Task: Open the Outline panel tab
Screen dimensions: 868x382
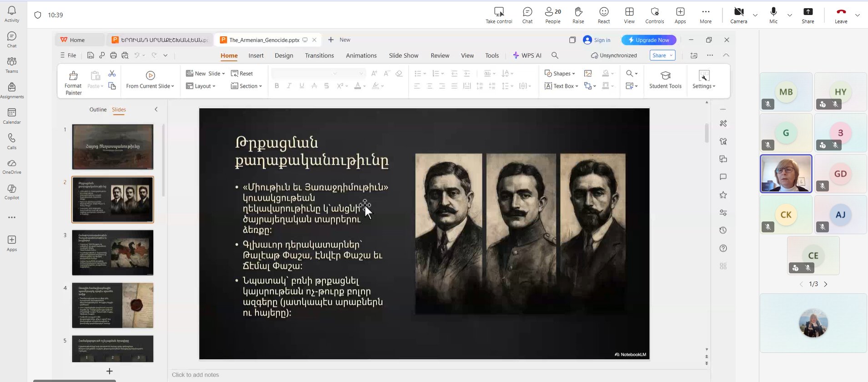Action: click(x=98, y=110)
